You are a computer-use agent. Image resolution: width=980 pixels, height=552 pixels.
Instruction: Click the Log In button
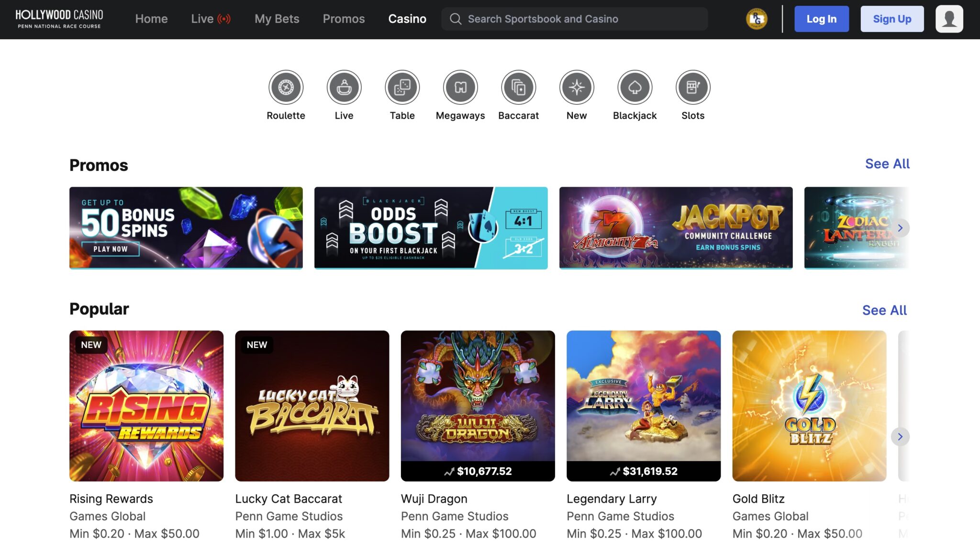pos(822,19)
